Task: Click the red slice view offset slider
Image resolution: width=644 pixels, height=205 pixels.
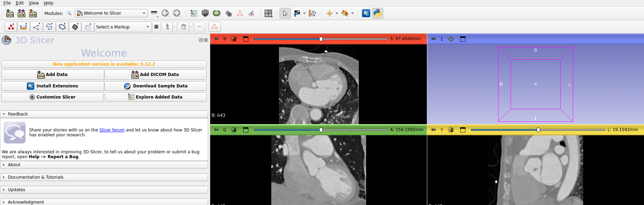Action: 321,39
